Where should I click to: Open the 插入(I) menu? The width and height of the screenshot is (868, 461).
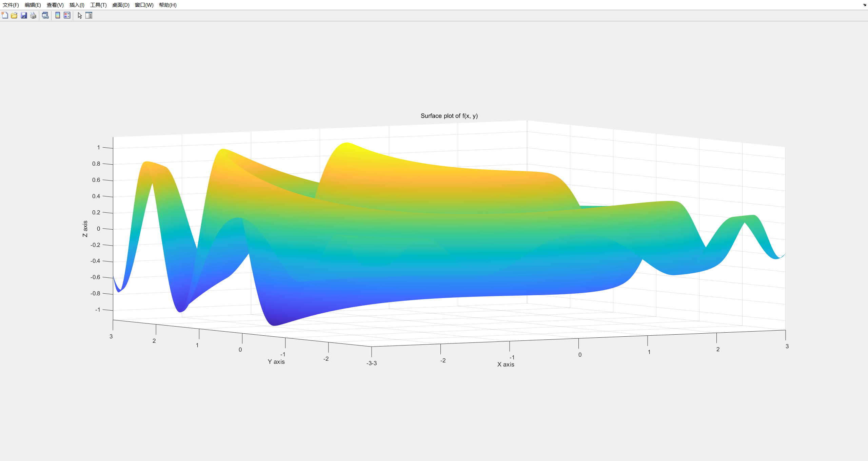pyautogui.click(x=77, y=5)
